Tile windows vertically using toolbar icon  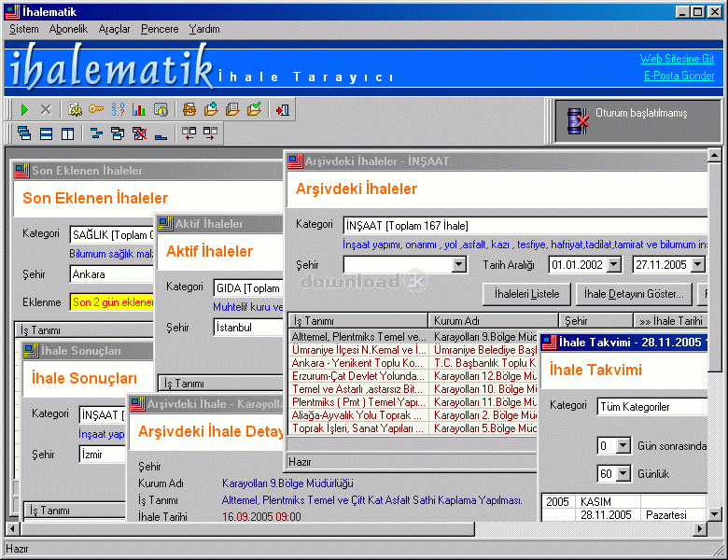coord(67,133)
